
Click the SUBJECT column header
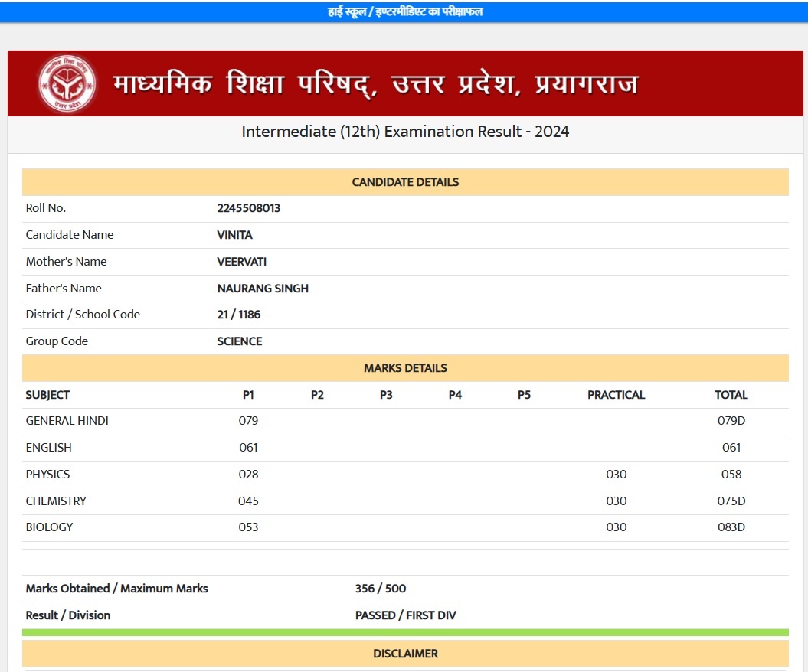click(x=47, y=395)
